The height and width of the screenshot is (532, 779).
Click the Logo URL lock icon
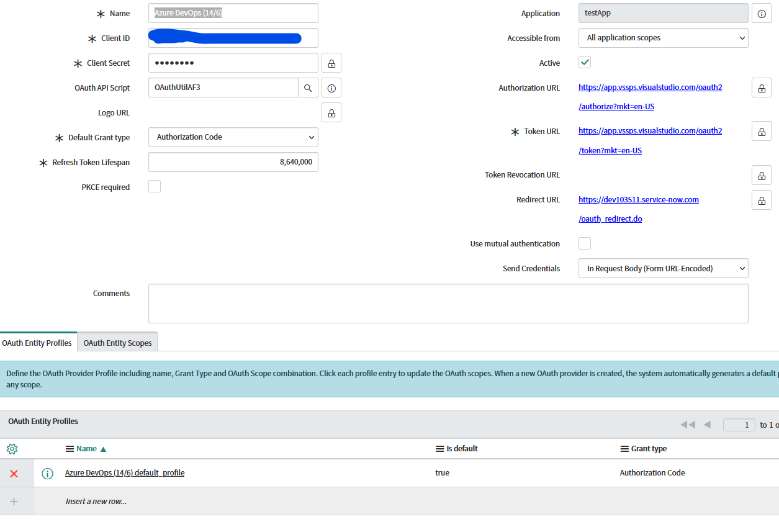pos(331,112)
